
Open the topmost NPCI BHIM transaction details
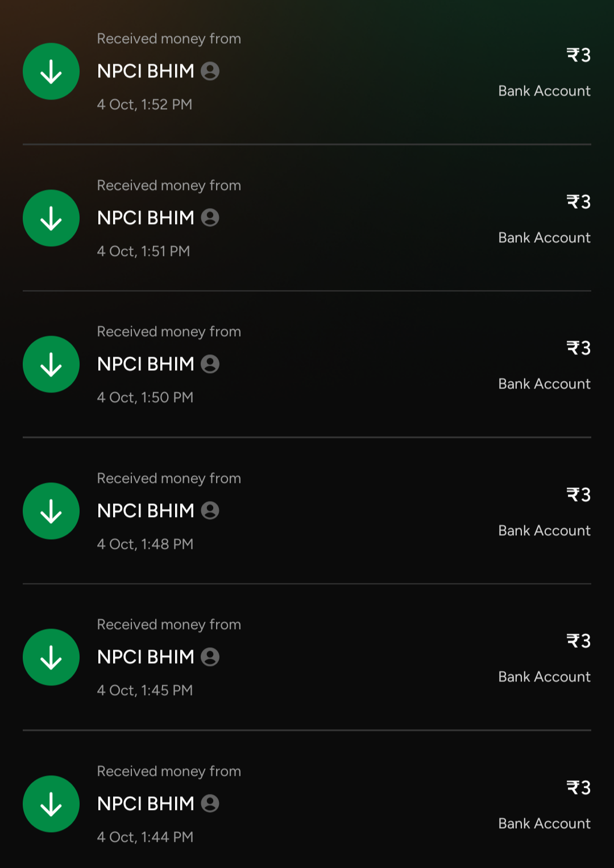307,71
